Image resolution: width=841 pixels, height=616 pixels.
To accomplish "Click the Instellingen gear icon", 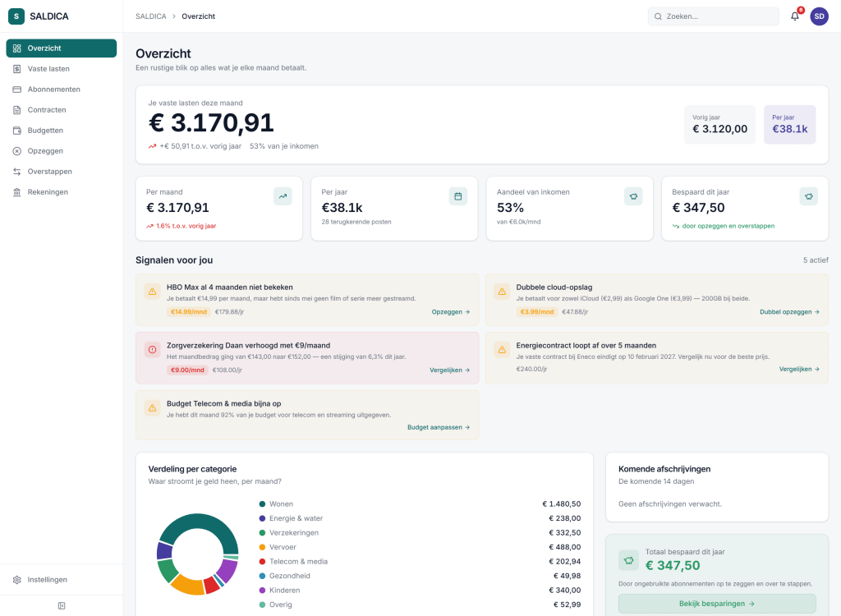I will [16, 580].
